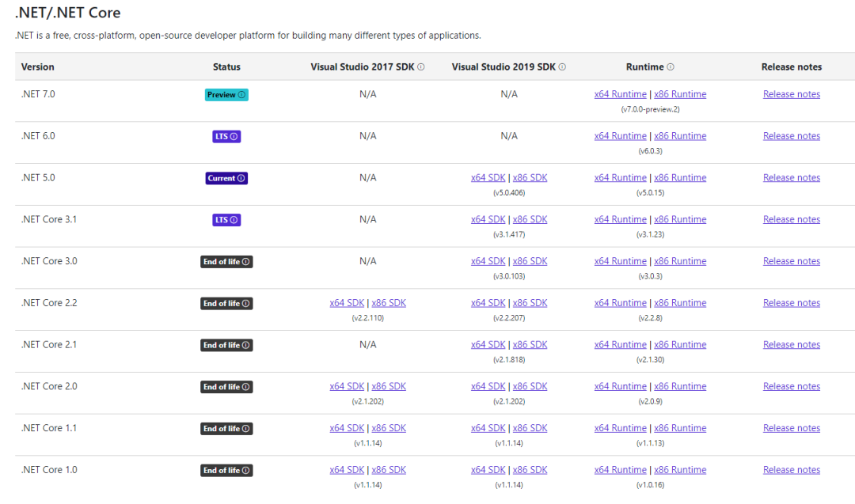Open Release notes for .NET Core 2.1
The height and width of the screenshot is (504, 855).
click(x=792, y=345)
